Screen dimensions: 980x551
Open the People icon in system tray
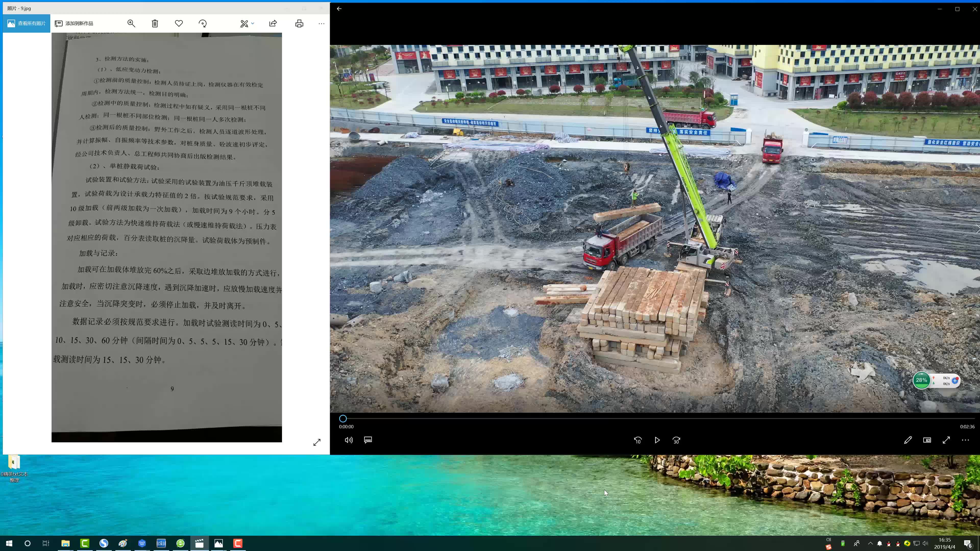tap(857, 543)
